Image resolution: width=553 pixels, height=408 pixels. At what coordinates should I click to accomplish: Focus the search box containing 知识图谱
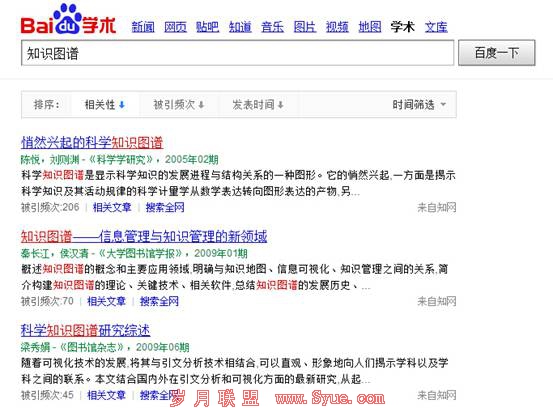tap(237, 53)
